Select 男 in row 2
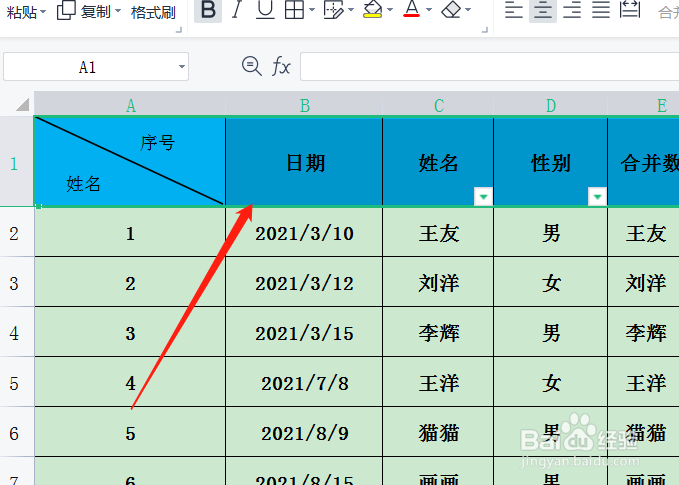 [x=550, y=232]
